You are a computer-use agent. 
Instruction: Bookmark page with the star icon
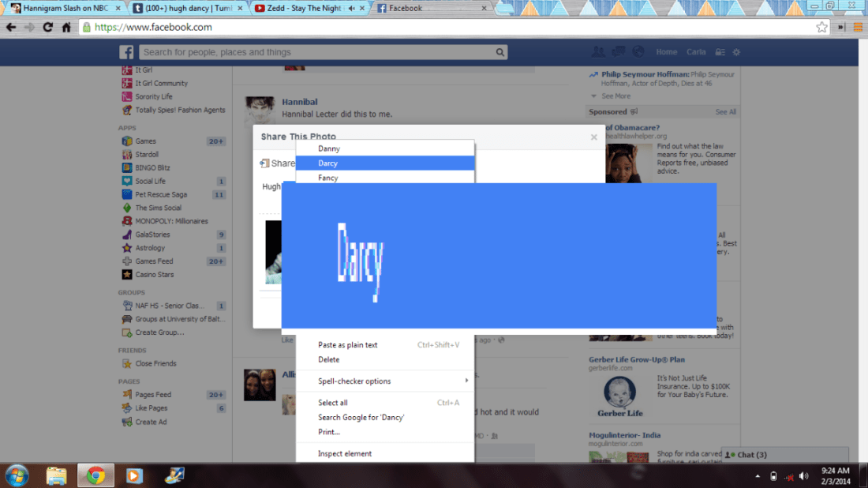[x=821, y=27]
